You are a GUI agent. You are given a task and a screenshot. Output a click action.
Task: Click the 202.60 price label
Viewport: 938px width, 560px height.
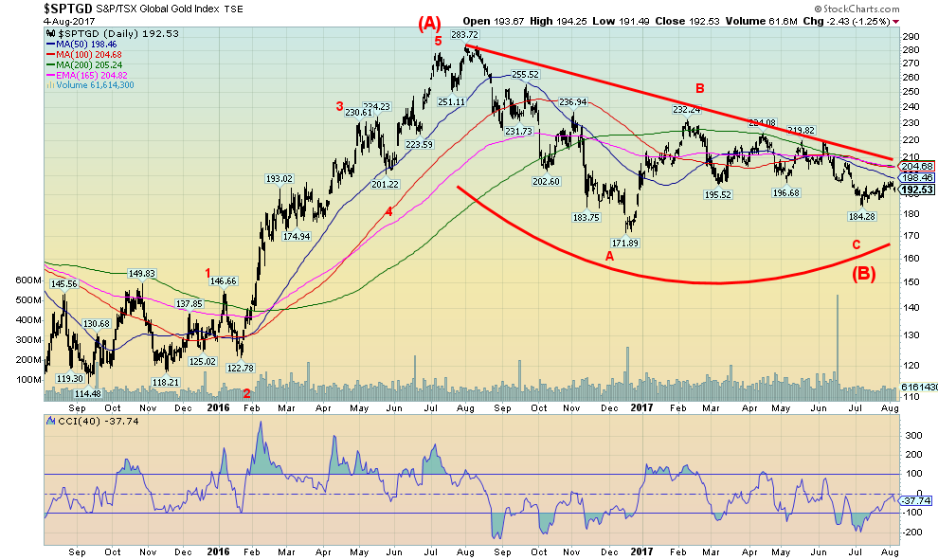[546, 181]
